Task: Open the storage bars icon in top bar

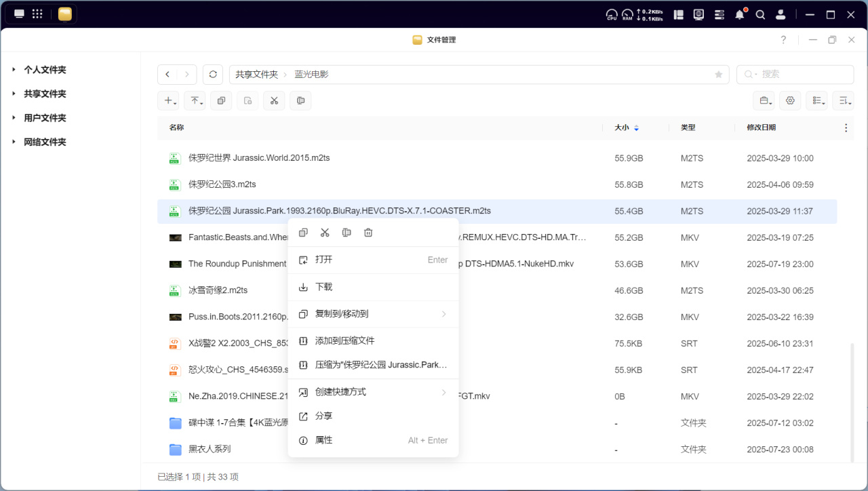Action: (x=719, y=14)
